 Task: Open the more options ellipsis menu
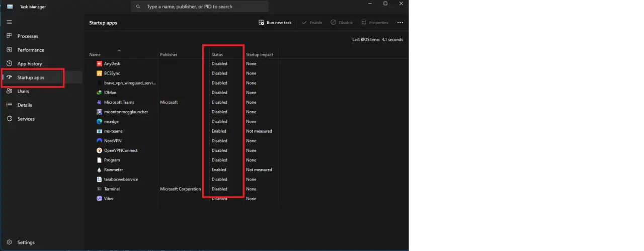400,23
